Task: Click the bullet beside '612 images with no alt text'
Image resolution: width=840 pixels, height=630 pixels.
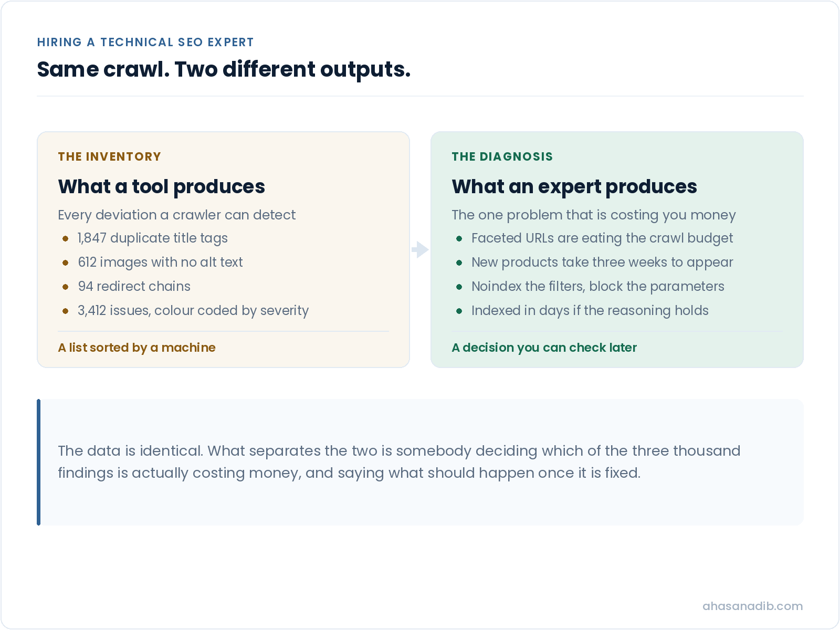Action: [x=65, y=262]
